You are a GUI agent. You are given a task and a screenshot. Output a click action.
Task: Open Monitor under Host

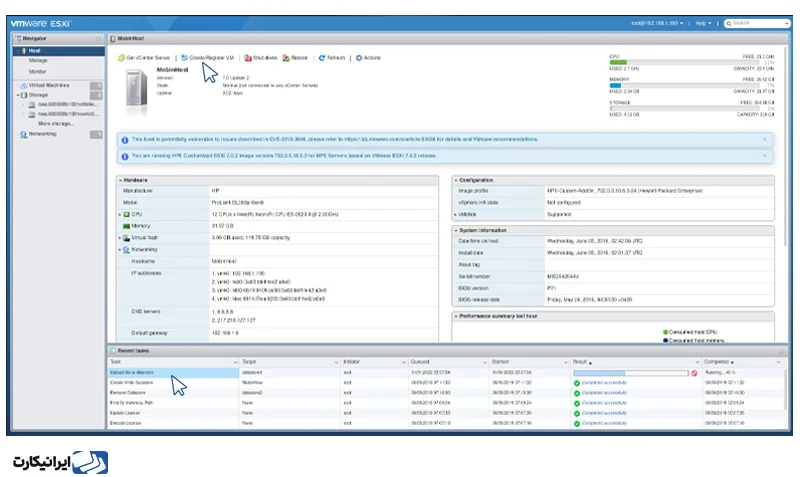point(37,72)
